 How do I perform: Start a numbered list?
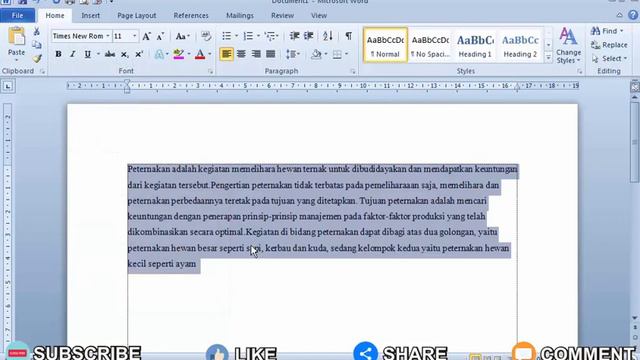[x=248, y=36]
